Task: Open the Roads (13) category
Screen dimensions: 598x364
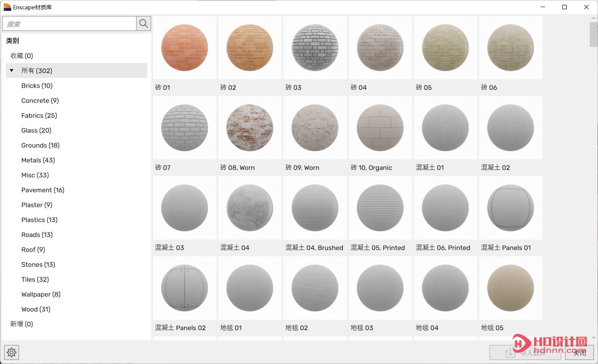Action: (37, 234)
